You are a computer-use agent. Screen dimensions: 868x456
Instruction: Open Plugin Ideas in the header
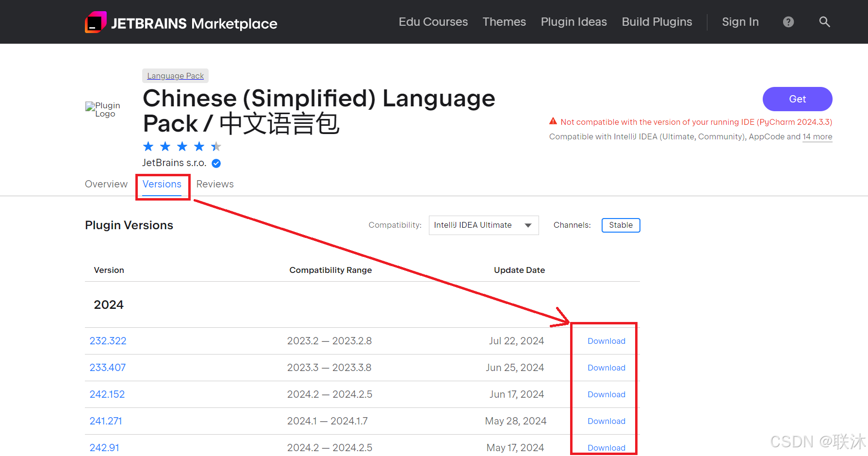(x=574, y=22)
